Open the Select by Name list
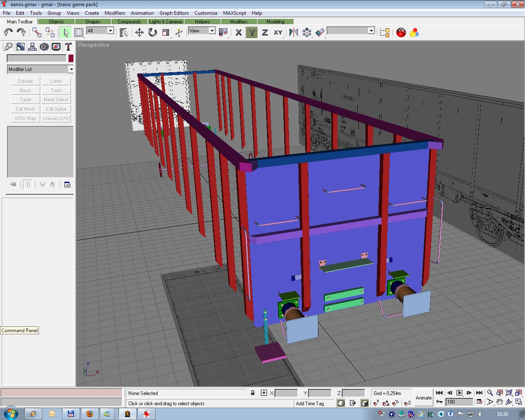525x420 pixels. (124, 32)
